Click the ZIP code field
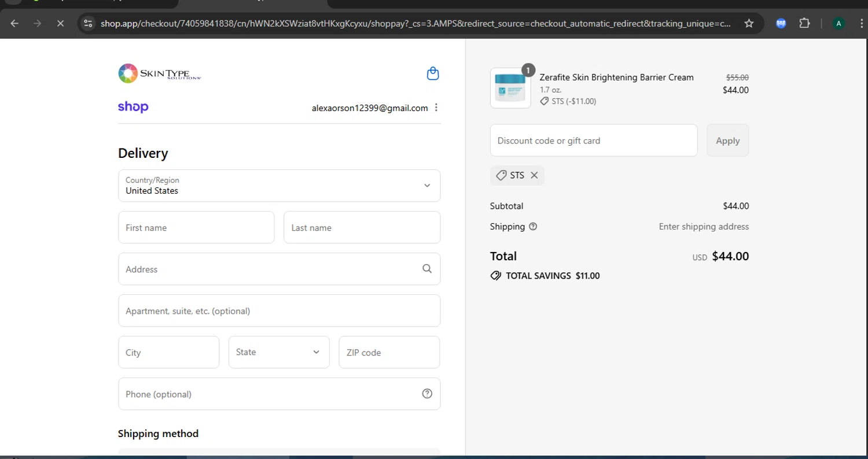Image resolution: width=868 pixels, height=459 pixels. tap(389, 352)
